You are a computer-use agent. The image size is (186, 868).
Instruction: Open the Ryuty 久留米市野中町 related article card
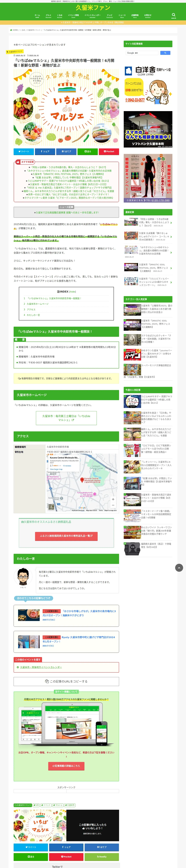click(66, 642)
